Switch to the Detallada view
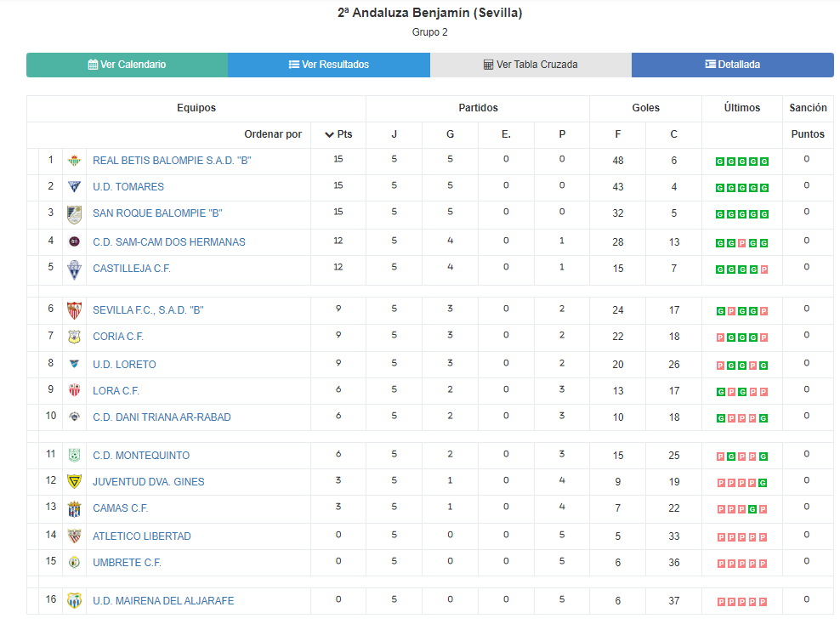The image size is (840, 624). coord(732,65)
